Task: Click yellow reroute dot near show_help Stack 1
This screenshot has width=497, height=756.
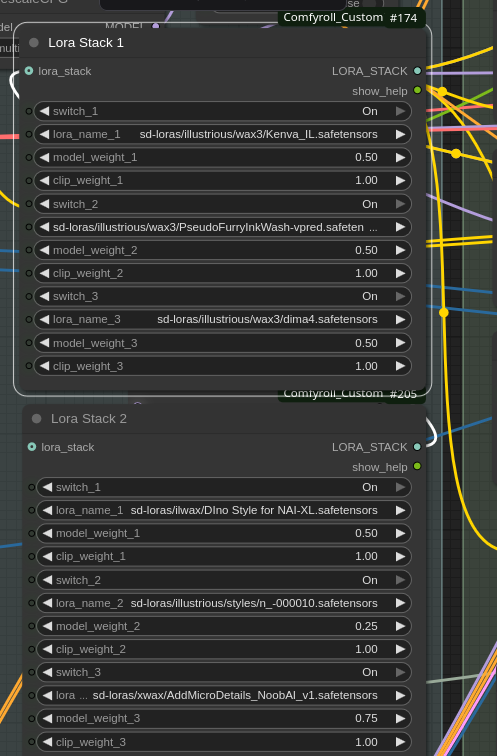Action: click(x=442, y=91)
